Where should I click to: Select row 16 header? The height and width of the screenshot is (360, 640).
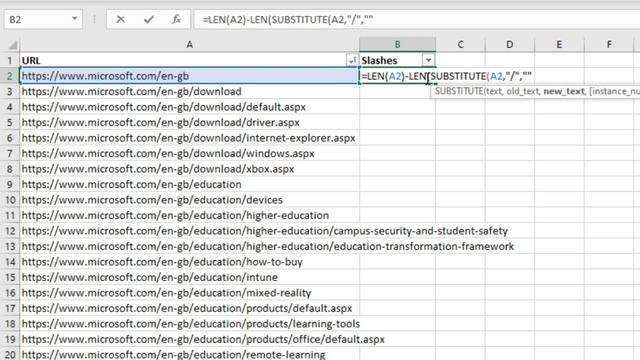9,293
